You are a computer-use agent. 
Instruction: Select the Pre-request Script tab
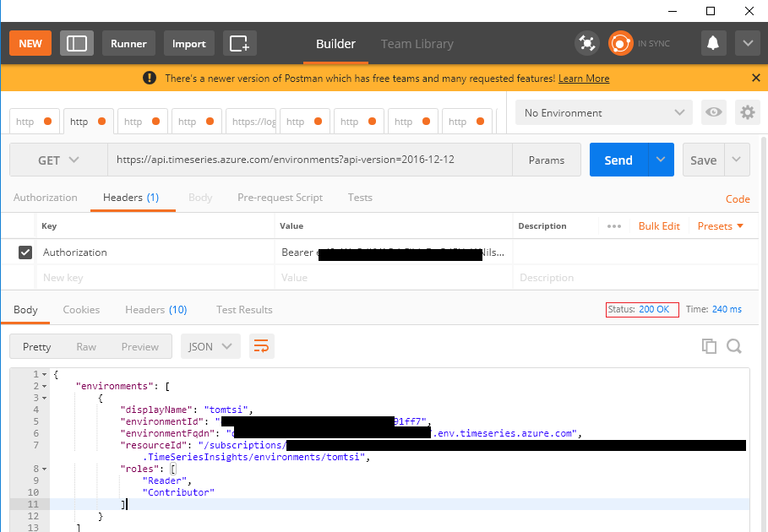[x=281, y=198]
